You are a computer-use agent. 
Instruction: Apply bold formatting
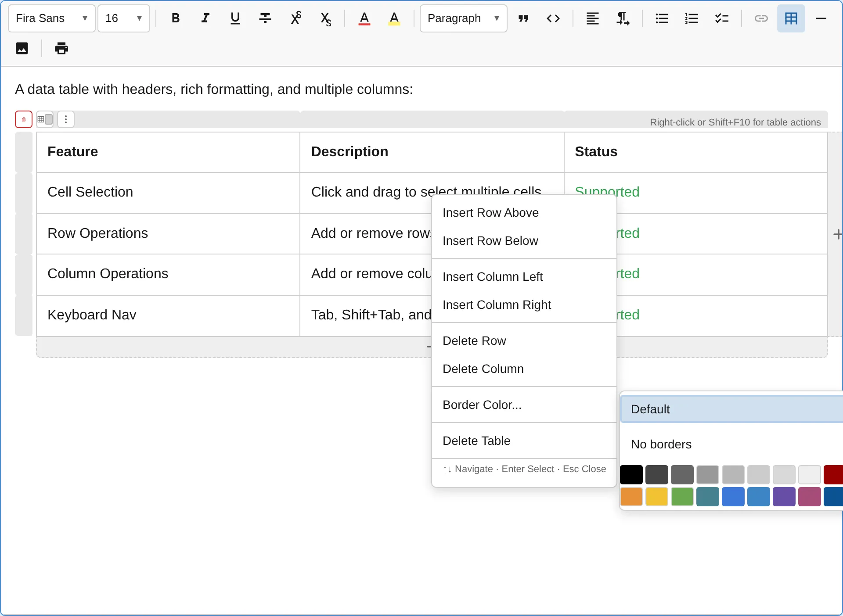pyautogui.click(x=176, y=18)
